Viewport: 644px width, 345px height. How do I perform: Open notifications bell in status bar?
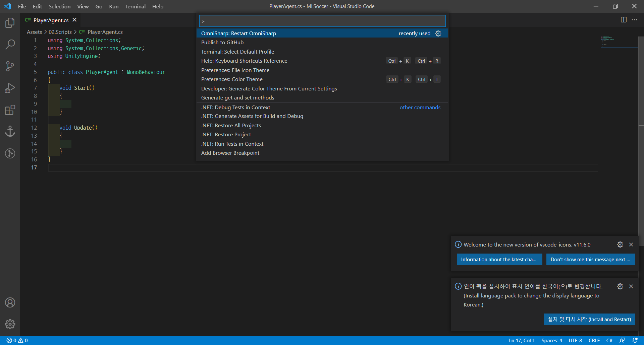635,340
